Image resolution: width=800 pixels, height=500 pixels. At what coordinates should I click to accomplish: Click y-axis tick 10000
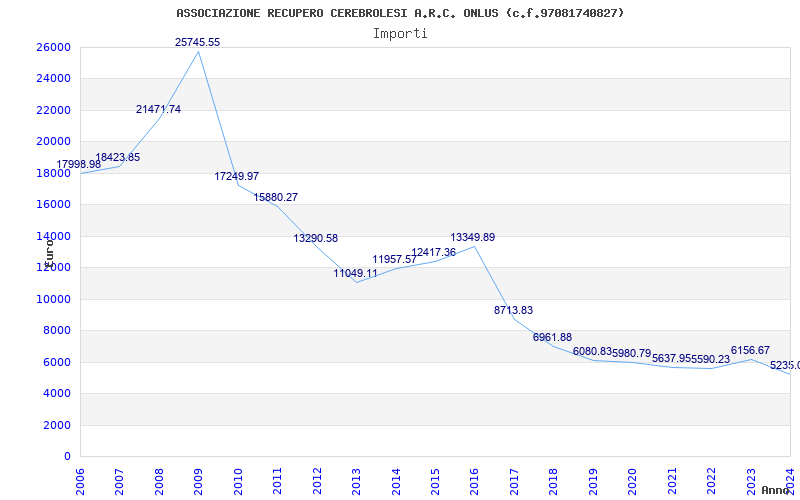pos(53,299)
